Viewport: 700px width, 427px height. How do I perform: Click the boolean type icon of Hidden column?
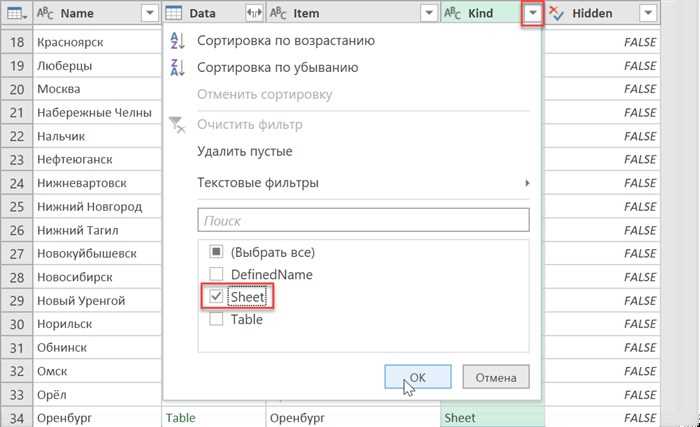[x=556, y=13]
